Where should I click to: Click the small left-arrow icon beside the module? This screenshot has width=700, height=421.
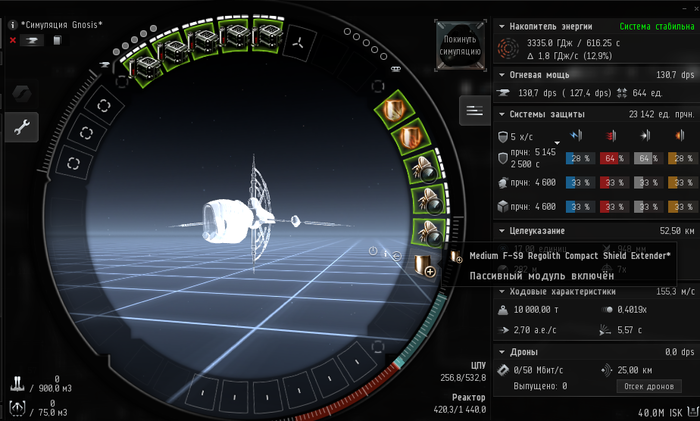point(395,257)
